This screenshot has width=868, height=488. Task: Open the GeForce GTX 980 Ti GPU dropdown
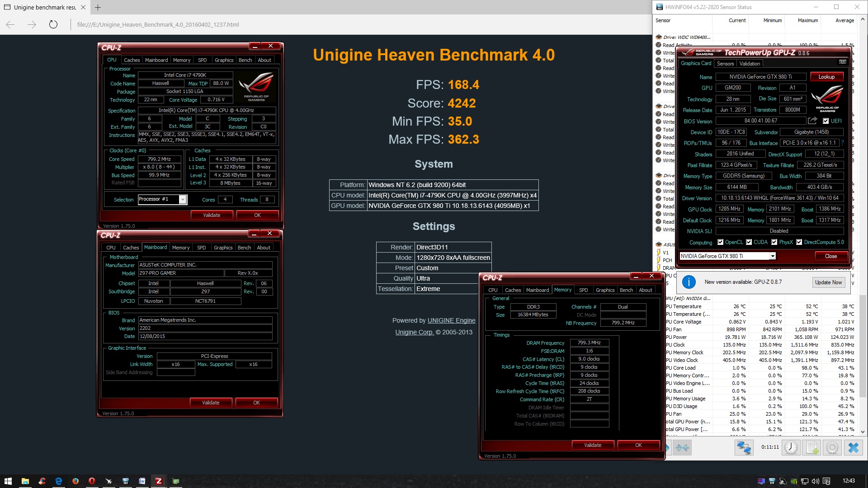point(773,256)
